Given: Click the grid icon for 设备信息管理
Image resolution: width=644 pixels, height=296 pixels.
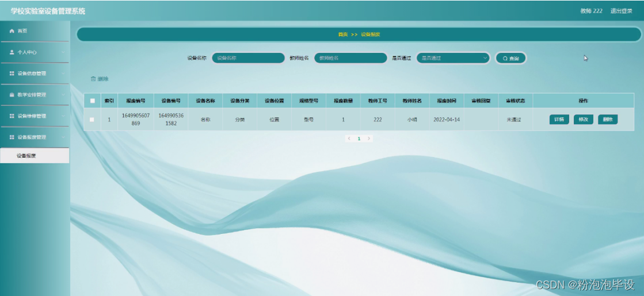Looking at the screenshot, I should (x=12, y=74).
